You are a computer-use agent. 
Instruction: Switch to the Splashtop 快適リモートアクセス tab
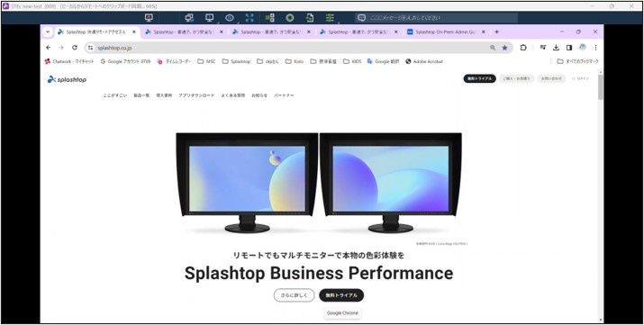pyautogui.click(x=97, y=32)
